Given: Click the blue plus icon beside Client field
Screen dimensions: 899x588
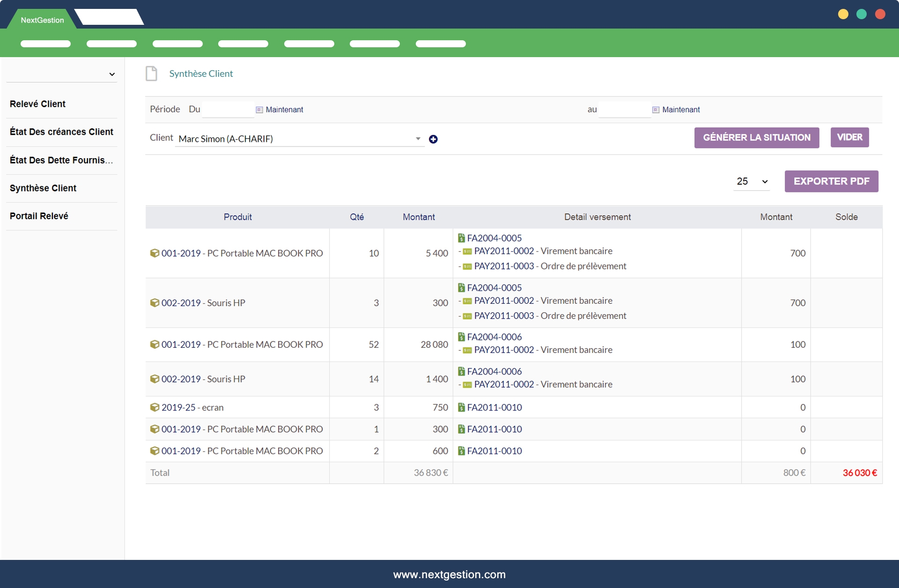Looking at the screenshot, I should point(433,139).
